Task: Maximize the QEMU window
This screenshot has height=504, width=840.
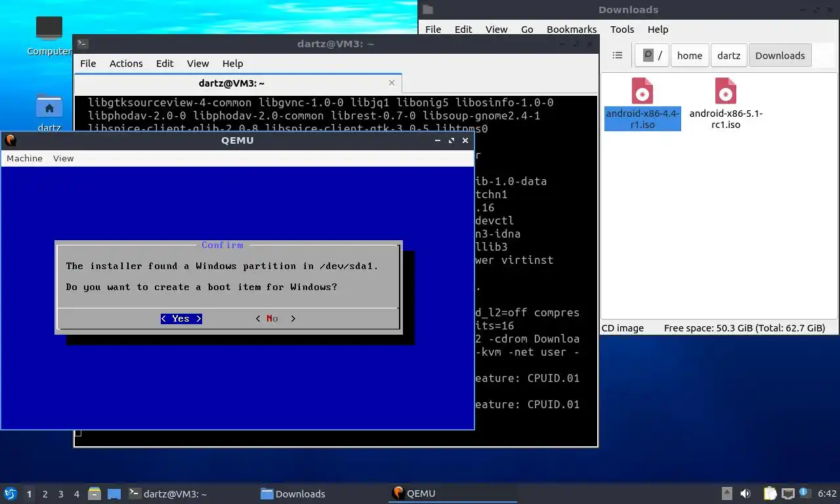Action: coord(451,140)
